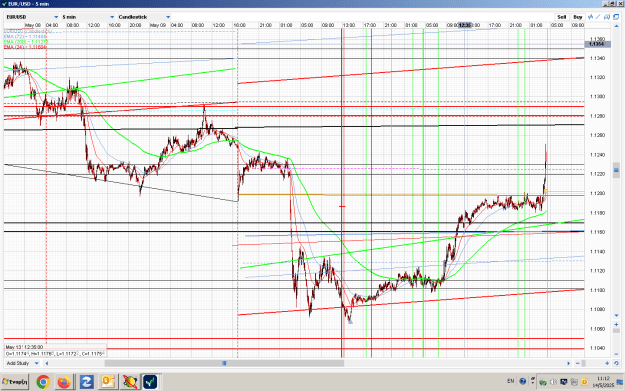Screen dimensions: 625x391
Task: Click the May 09 date label on time axis
Action: [x=158, y=25]
